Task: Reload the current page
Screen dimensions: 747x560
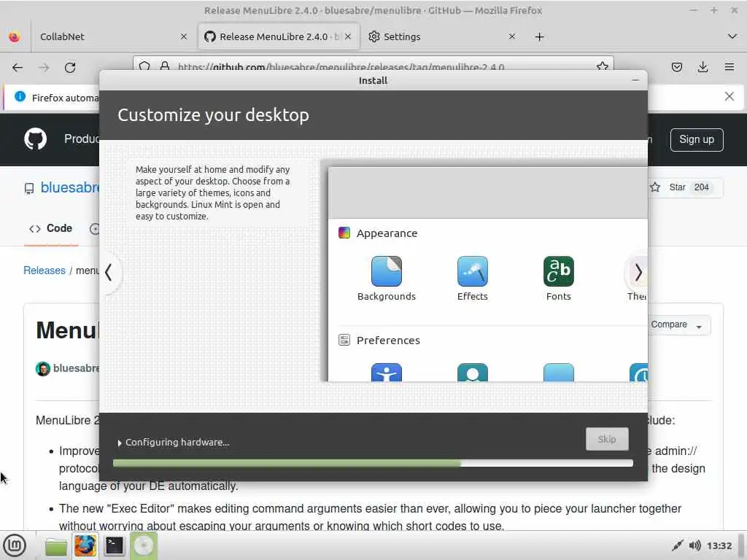Action: coord(70,68)
